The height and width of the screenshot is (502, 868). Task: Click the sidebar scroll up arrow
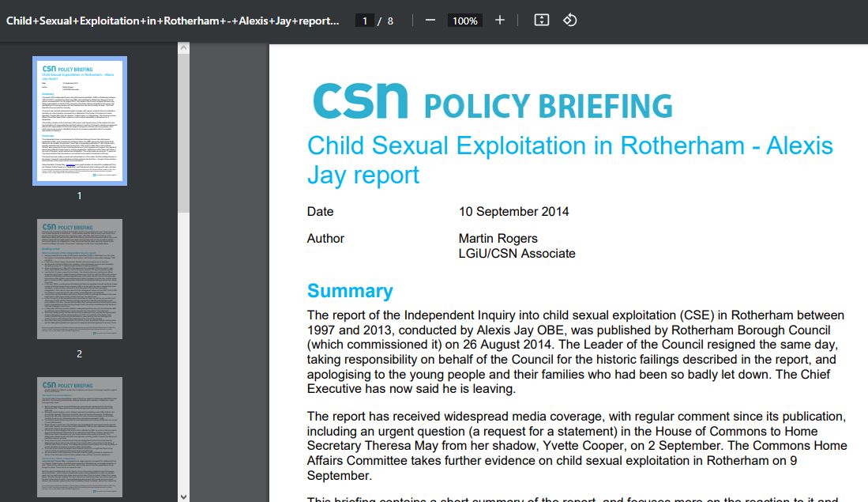click(x=184, y=48)
